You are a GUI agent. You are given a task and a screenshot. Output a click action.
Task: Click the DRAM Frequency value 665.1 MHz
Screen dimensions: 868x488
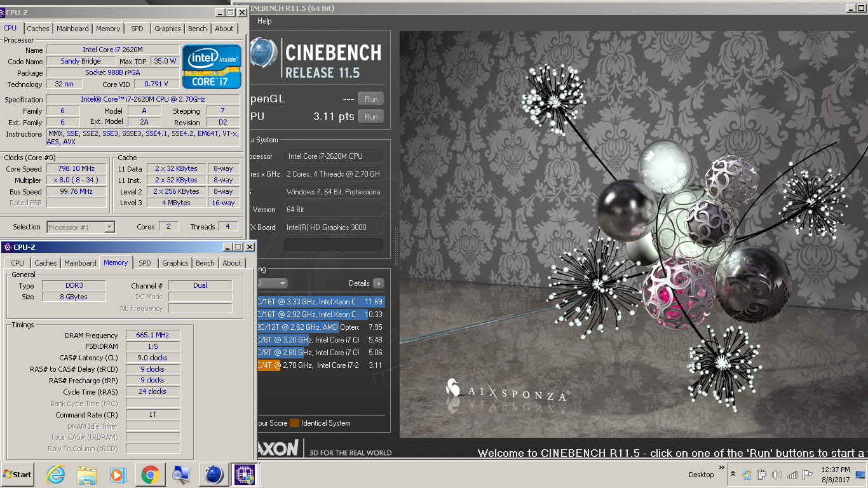tap(153, 335)
